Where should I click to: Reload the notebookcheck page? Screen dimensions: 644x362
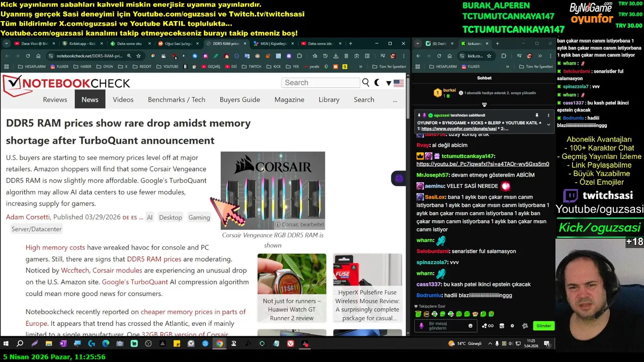coord(29,56)
